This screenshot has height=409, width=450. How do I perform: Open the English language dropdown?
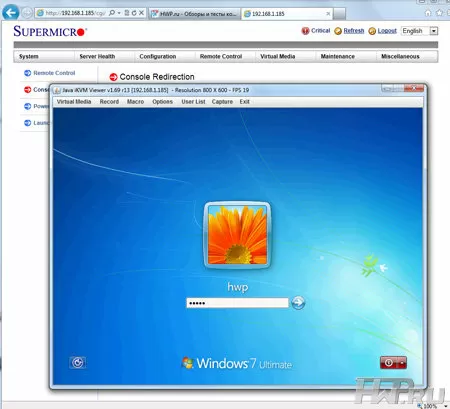419,31
